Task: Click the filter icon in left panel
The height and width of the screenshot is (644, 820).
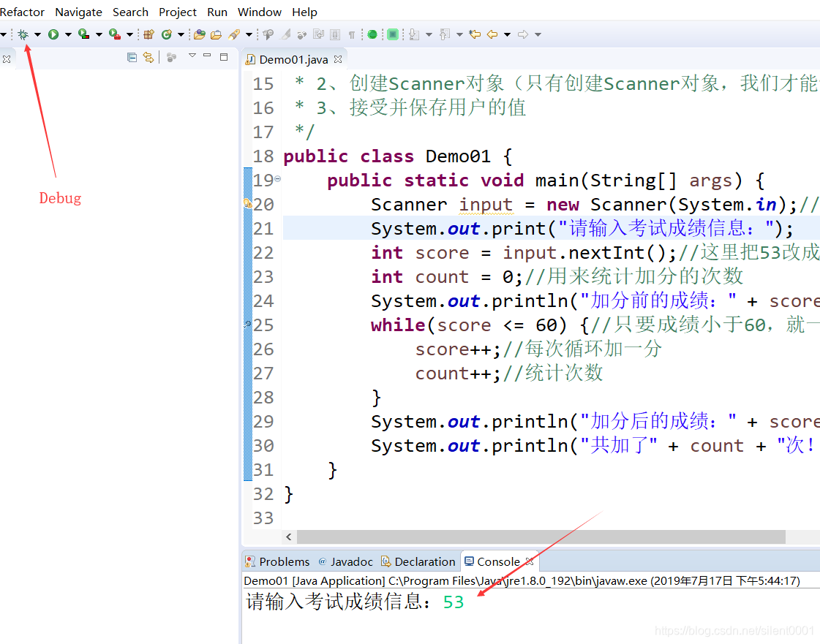Action: click(x=171, y=58)
